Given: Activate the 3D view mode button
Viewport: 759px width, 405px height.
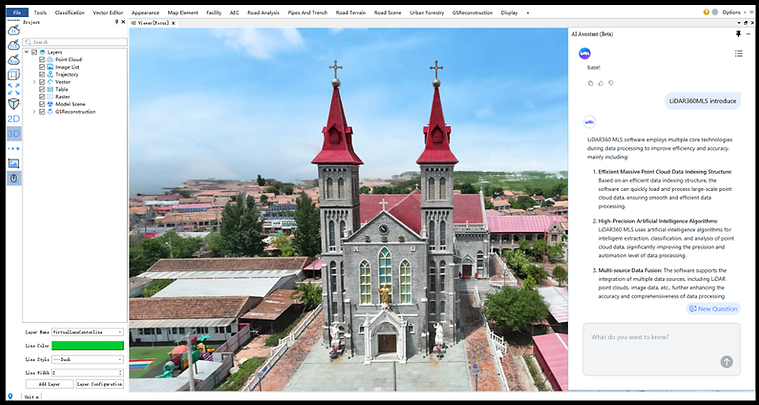Looking at the screenshot, I should click(x=14, y=134).
